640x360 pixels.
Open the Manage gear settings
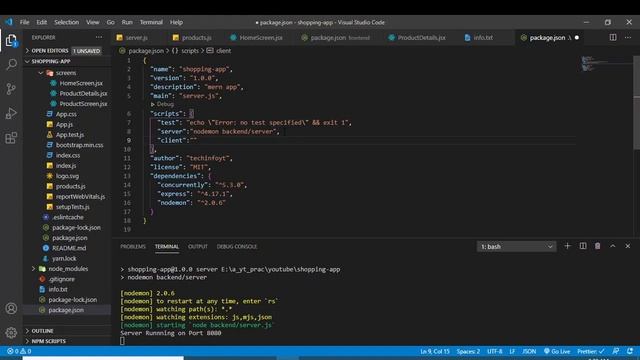pos(11,332)
